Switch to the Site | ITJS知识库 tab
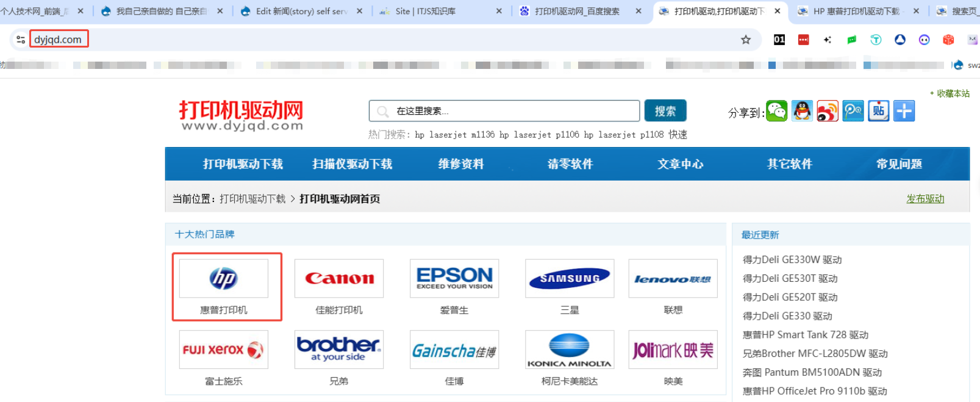The height and width of the screenshot is (402, 980). 441,11
